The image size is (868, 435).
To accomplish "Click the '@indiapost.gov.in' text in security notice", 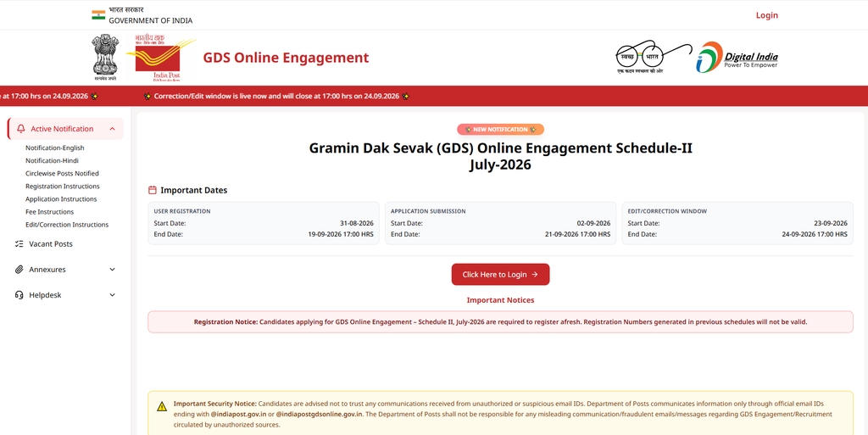I will [239, 415].
